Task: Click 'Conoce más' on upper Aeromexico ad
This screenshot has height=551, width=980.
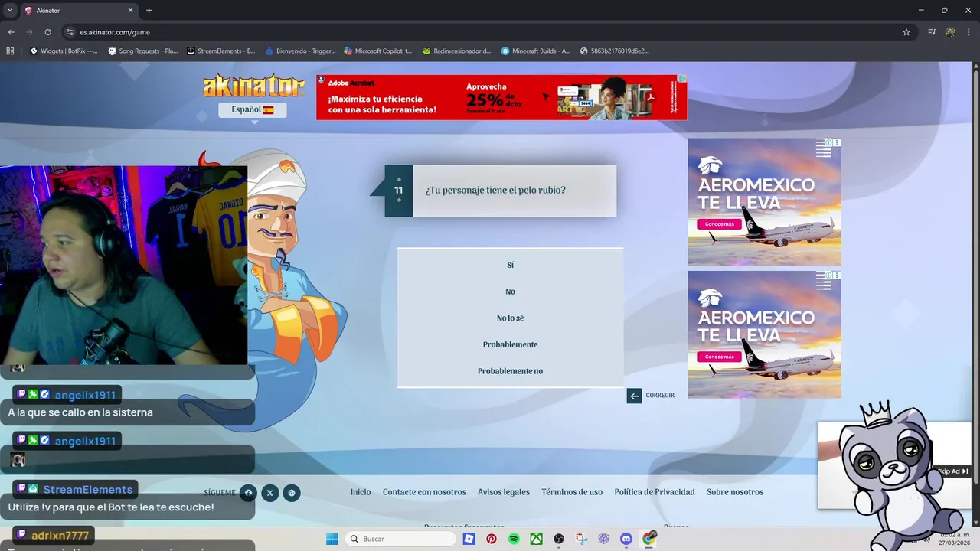Action: (x=720, y=224)
